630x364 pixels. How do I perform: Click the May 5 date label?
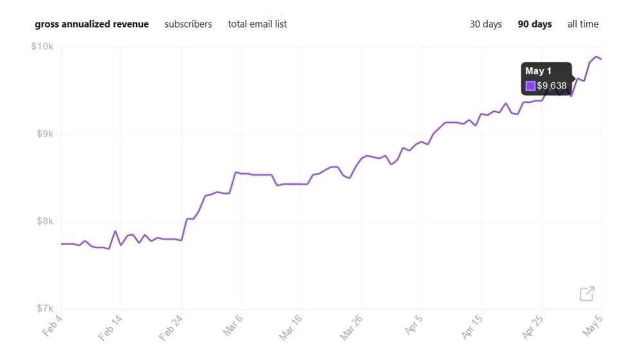click(592, 327)
